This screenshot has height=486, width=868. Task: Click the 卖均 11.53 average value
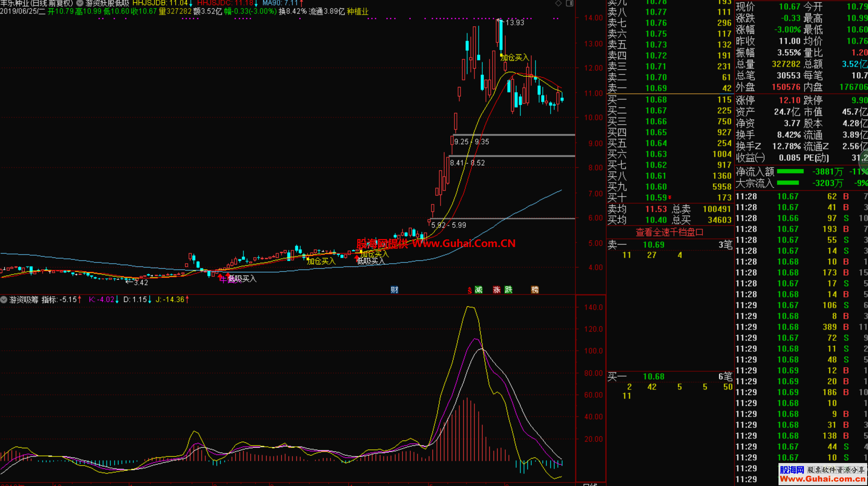coord(656,209)
